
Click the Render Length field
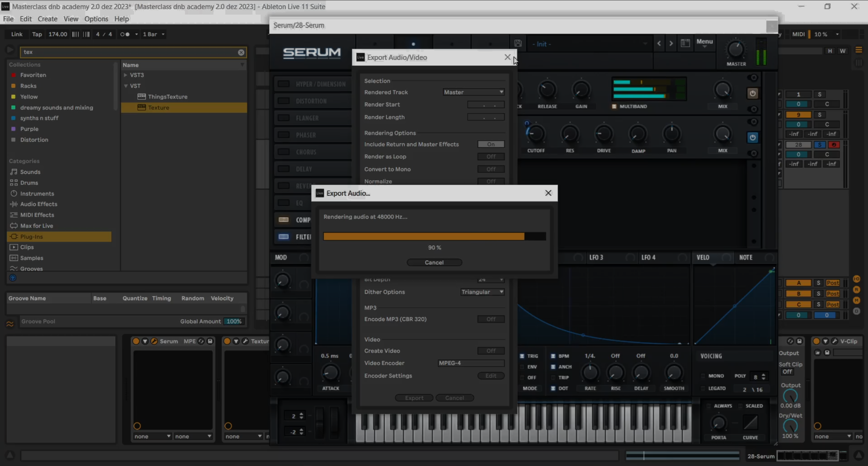coord(486,117)
